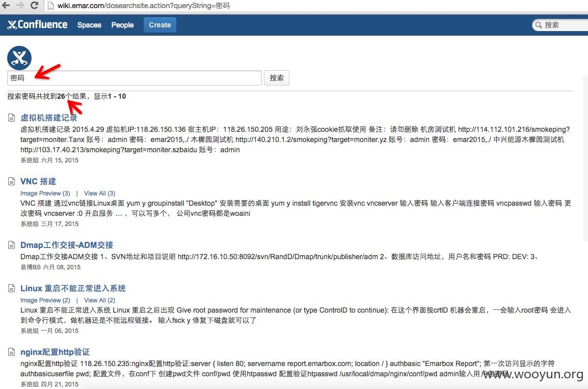Click page icon beside VNC 搭建
Screen dimensions: 588x389
click(x=12, y=181)
